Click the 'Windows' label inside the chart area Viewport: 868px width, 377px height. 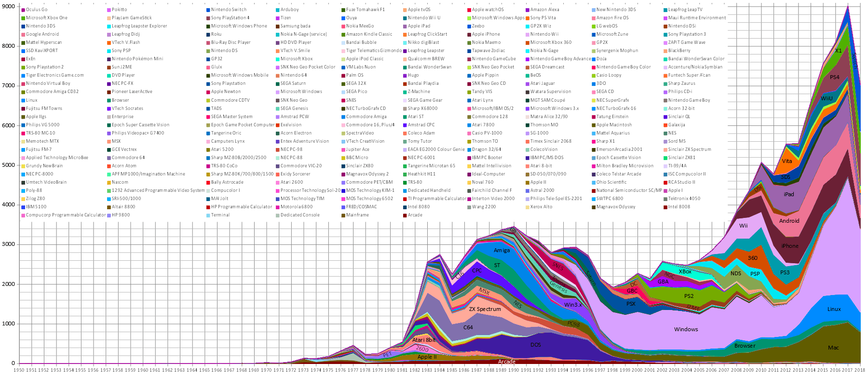686,329
